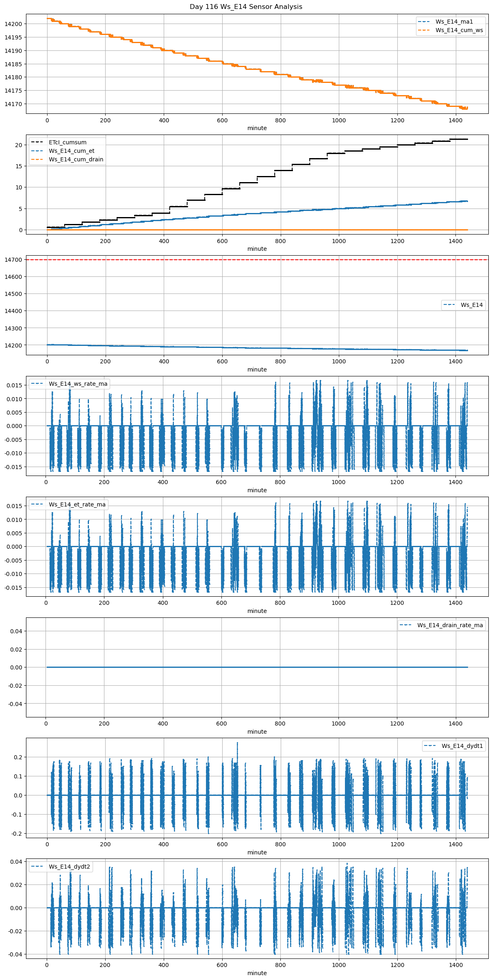Viewport: 492px width, 980px height.
Task: Click the 14185 tick label in top plot
Action: 13,64
